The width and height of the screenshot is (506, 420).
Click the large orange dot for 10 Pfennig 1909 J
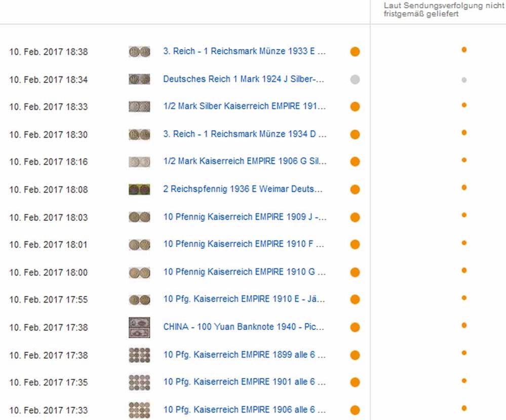355,217
